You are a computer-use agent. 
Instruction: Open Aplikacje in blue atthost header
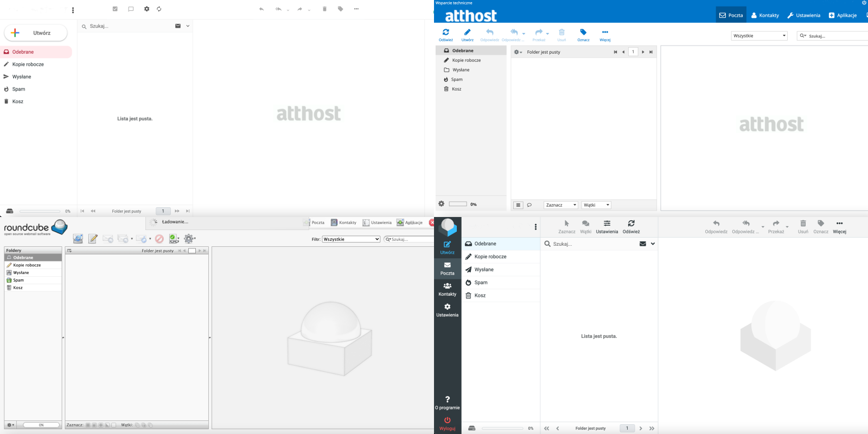843,15
